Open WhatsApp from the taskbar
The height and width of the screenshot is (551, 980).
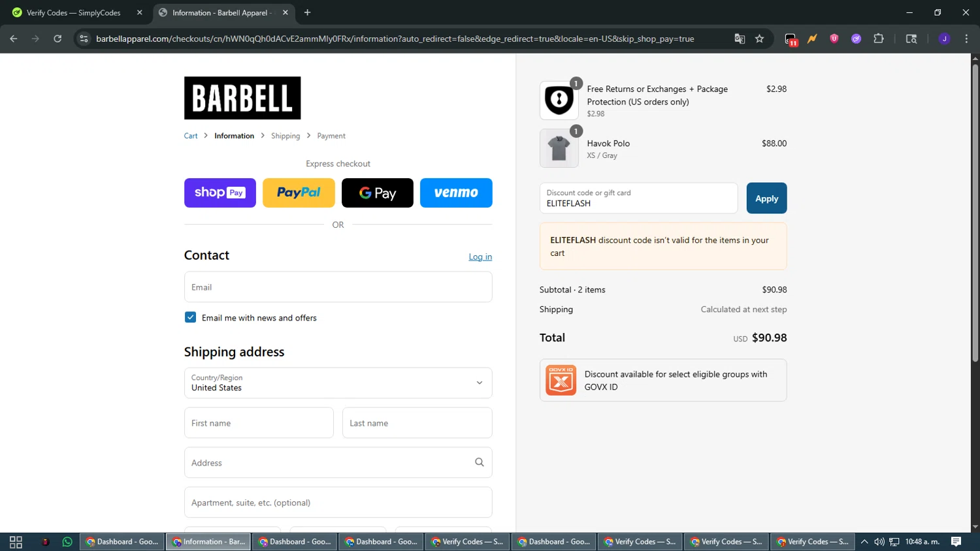click(x=67, y=542)
